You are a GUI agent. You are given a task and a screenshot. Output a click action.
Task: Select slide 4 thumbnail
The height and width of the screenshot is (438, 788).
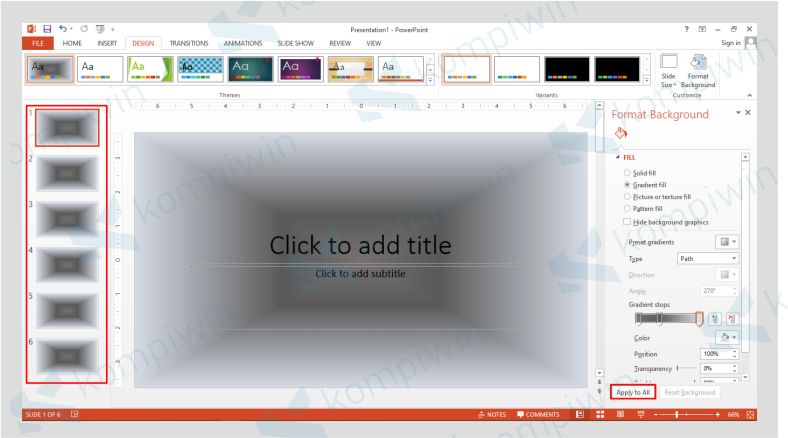pos(67,265)
